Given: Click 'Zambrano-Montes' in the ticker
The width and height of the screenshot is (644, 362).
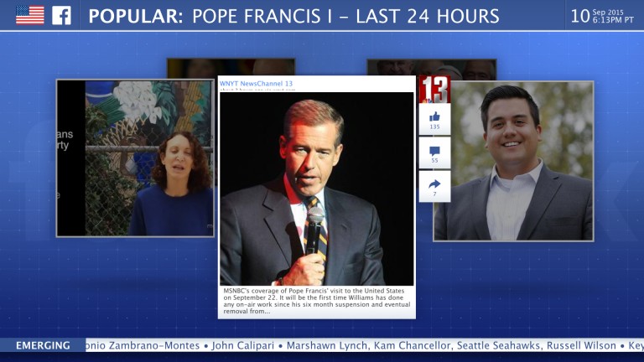Looking at the screenshot, I should (x=154, y=345).
